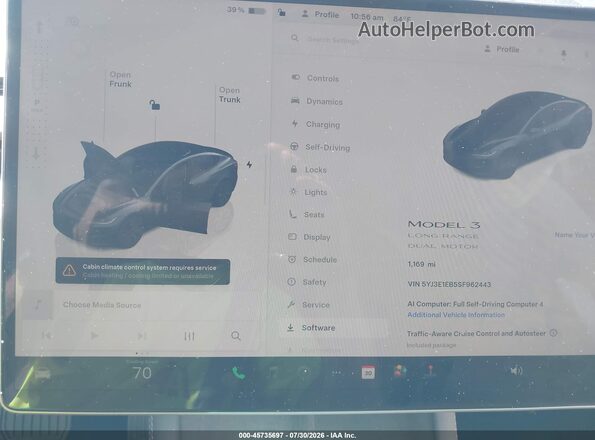Image resolution: width=595 pixels, height=440 pixels.
Task: Select Service in settings list
Action: tap(308, 305)
